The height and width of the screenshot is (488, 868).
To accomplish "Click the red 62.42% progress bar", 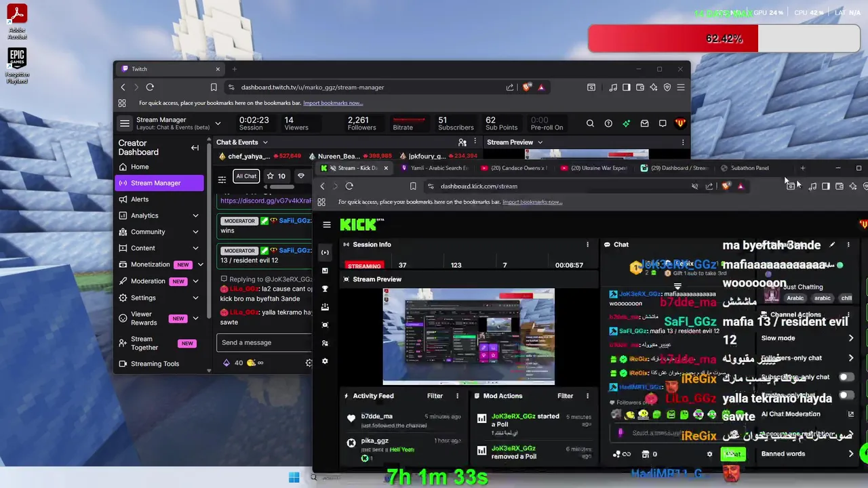I will coord(724,39).
